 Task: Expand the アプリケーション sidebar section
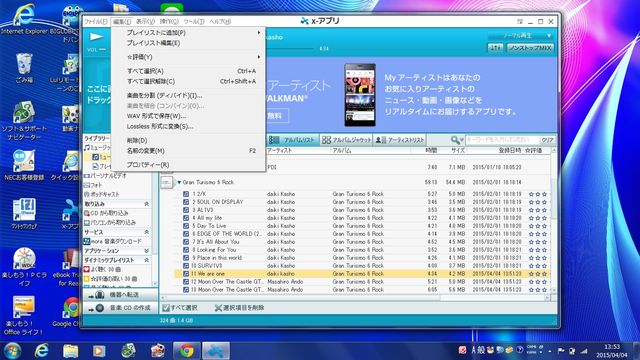pos(147,251)
